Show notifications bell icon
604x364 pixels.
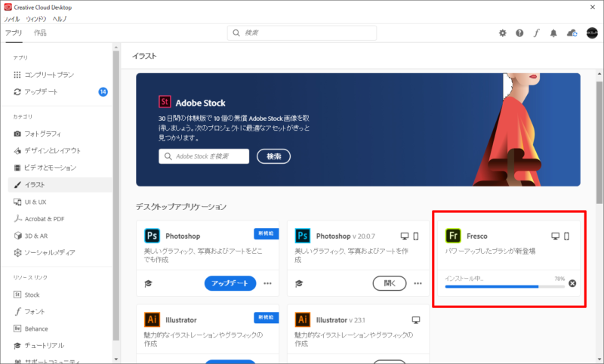point(553,33)
